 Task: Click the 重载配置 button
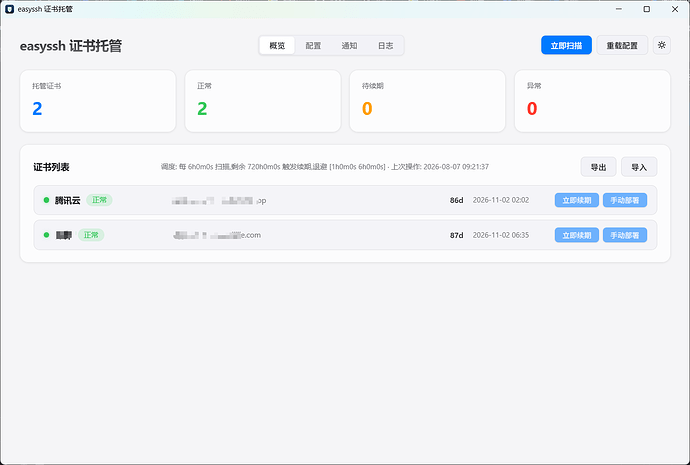pyautogui.click(x=622, y=45)
